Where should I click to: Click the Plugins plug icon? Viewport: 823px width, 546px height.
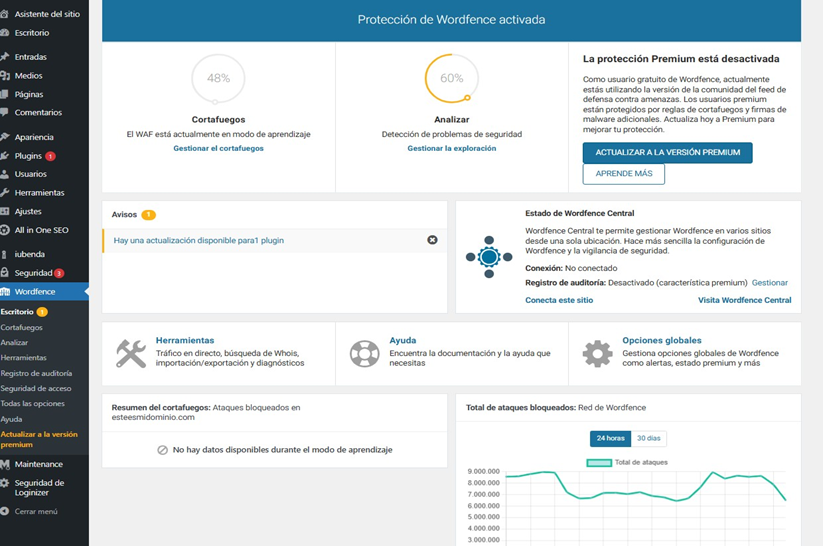pyautogui.click(x=5, y=155)
